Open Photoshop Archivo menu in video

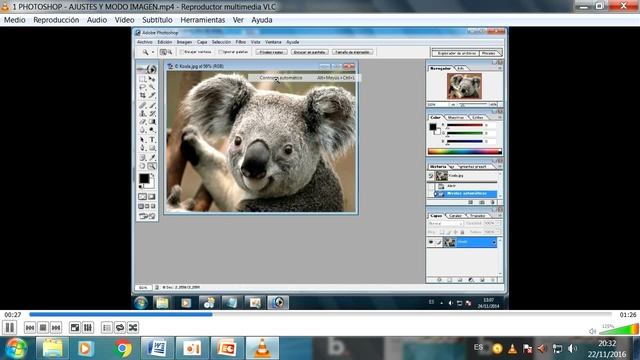[x=144, y=42]
